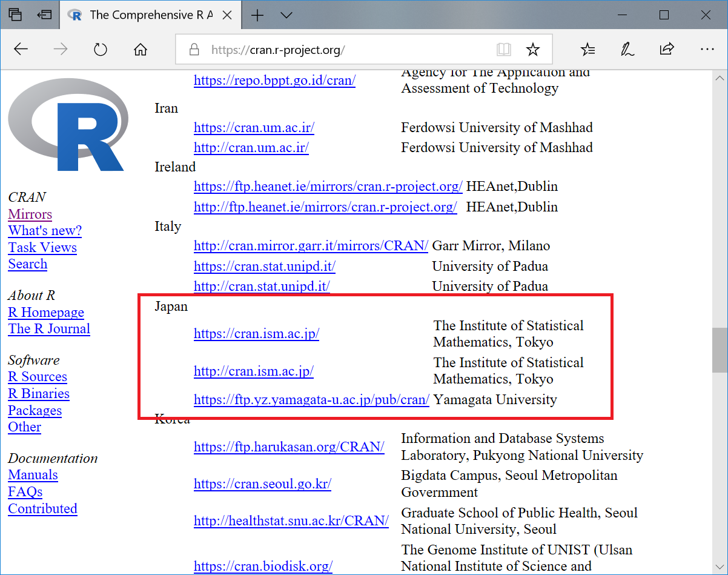Open the Yamagata University mirror link
Screen dimensions: 728x575
coord(312,400)
